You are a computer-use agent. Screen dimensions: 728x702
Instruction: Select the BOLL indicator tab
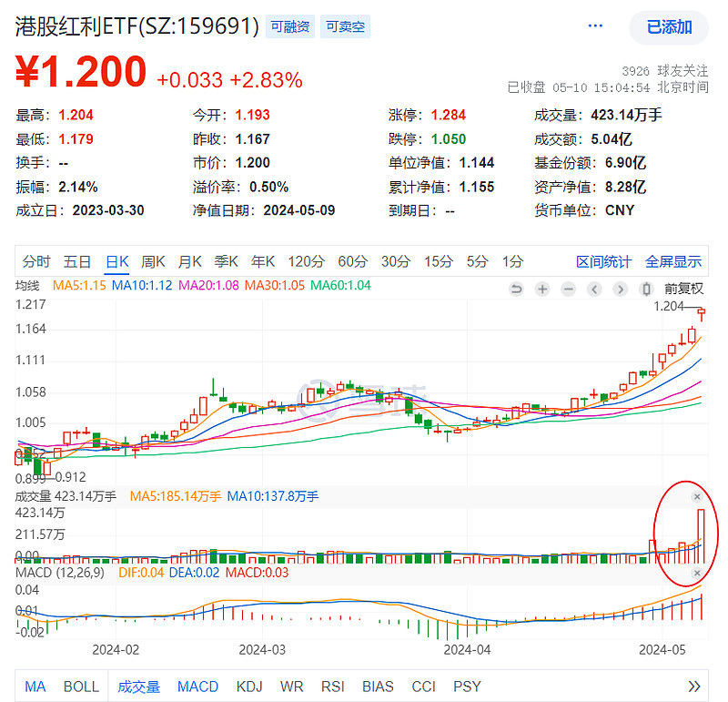click(82, 687)
